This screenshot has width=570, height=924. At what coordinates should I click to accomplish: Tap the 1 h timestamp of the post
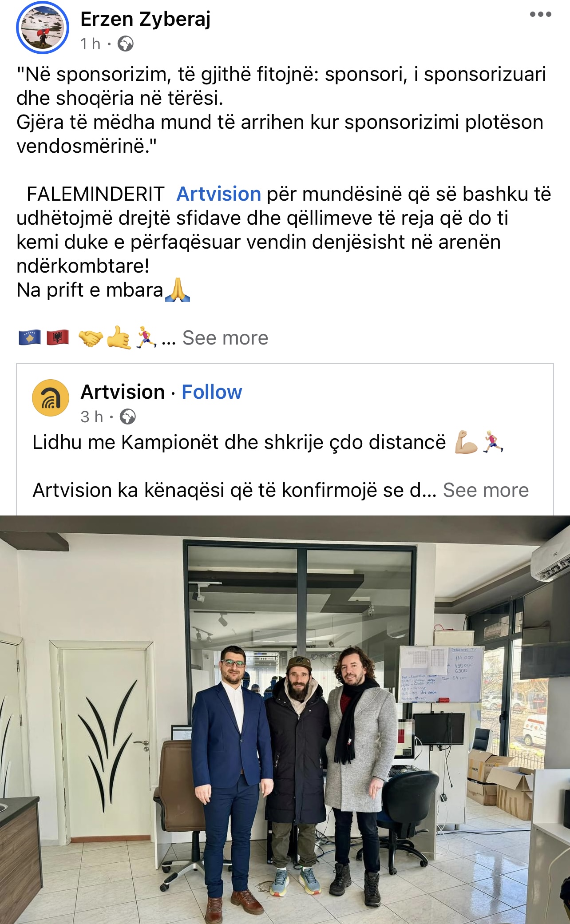pyautogui.click(x=91, y=44)
